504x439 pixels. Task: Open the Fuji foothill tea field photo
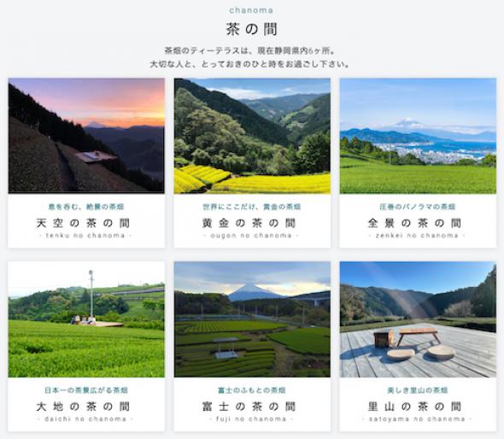(252, 319)
